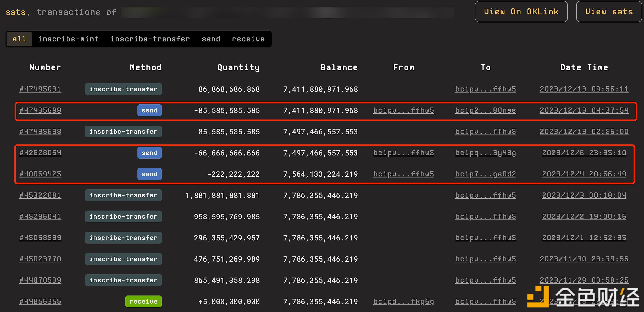Select balance value 7,564,133,224.219
644x312 pixels.
pyautogui.click(x=320, y=174)
